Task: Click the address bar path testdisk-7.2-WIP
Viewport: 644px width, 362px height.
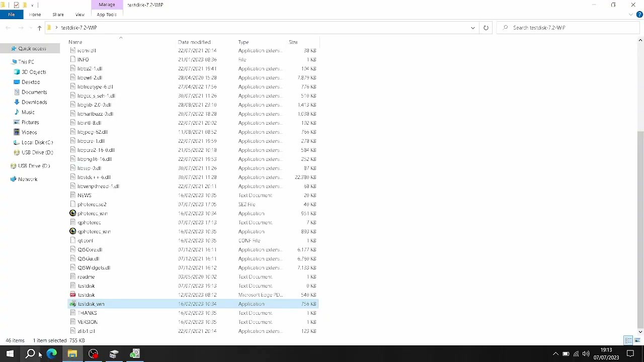Action: (79, 28)
